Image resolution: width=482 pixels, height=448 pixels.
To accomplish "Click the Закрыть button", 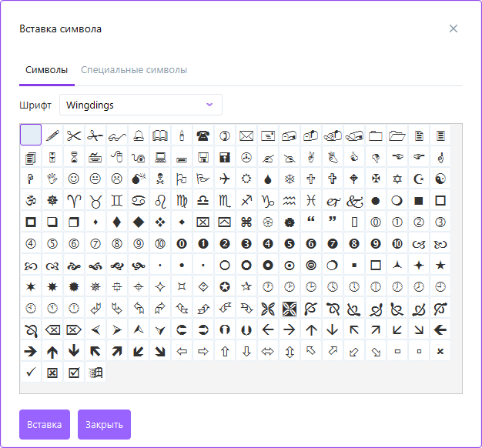I will tap(104, 424).
